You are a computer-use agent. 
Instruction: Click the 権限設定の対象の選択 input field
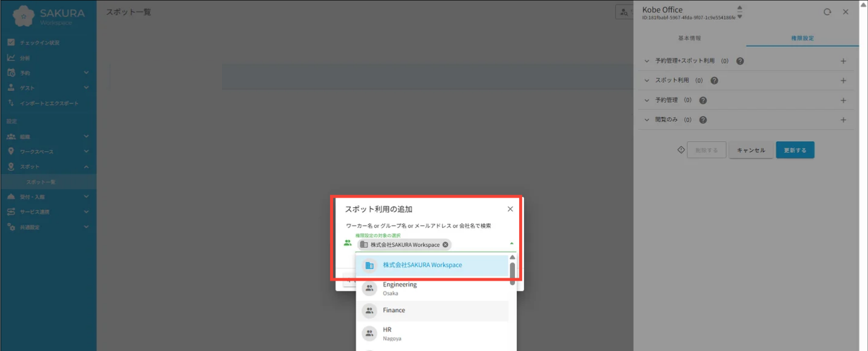(436, 244)
